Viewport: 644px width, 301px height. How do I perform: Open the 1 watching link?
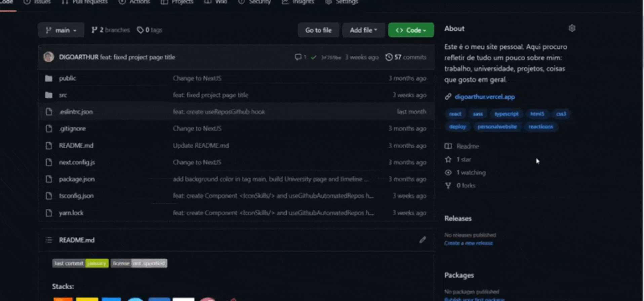coord(471,172)
